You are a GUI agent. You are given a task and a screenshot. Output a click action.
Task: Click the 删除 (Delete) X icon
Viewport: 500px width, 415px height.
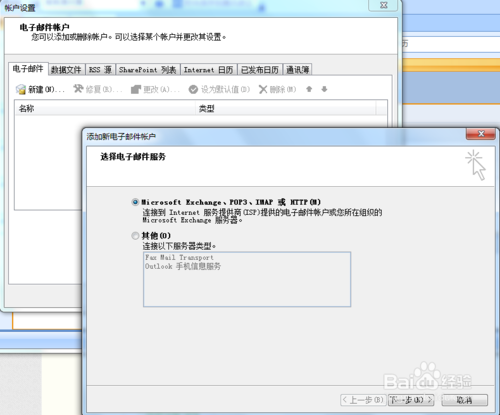[263, 89]
